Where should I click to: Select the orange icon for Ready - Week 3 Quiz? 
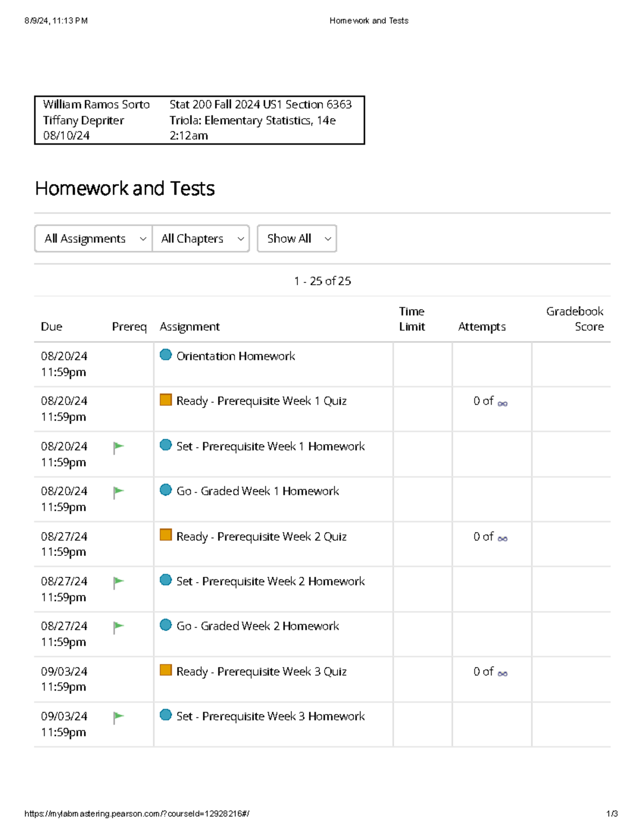tap(165, 670)
